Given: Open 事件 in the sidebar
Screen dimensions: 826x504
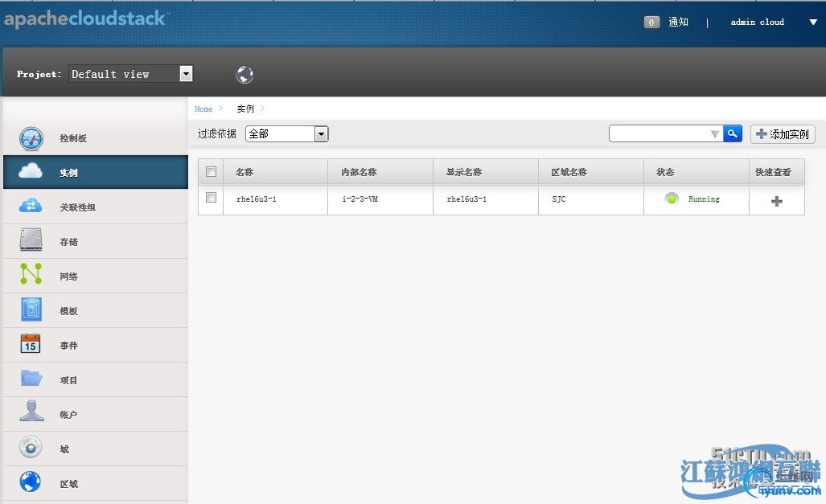Looking at the screenshot, I should 96,346.
